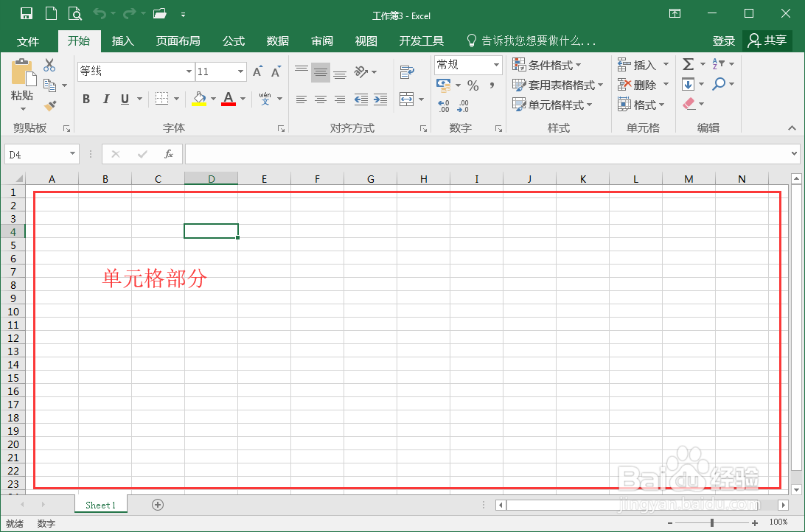Switch to the 数据 Data tab
805x532 pixels.
tap(278, 41)
